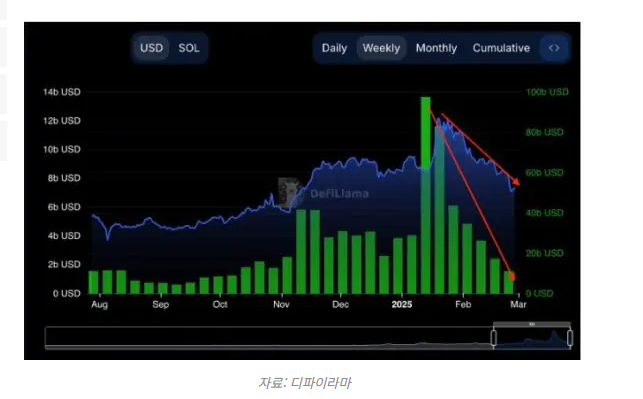Click the Feb x-axis label
The height and width of the screenshot is (399, 643).
(463, 304)
